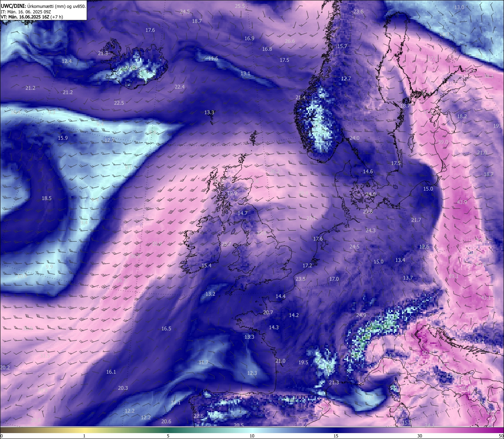Click the value 13.0 in the top right corner
Viewport: 504px width, 439px height.
[x=459, y=7]
